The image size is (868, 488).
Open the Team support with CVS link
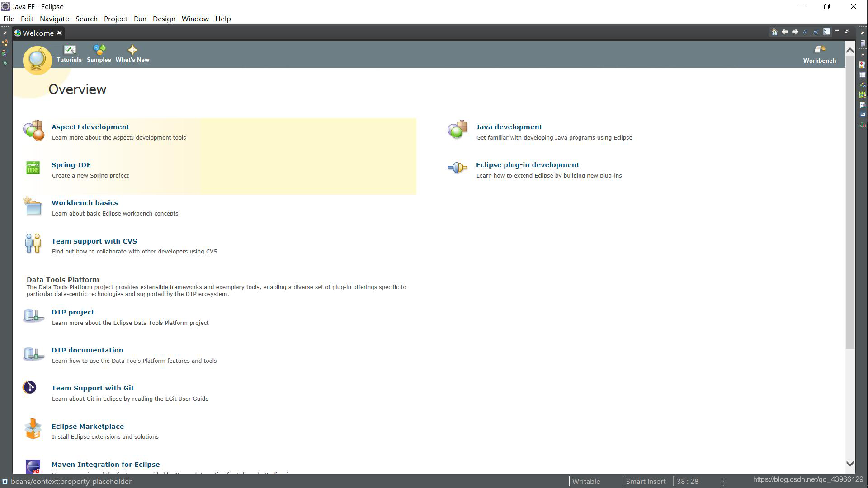(x=94, y=241)
